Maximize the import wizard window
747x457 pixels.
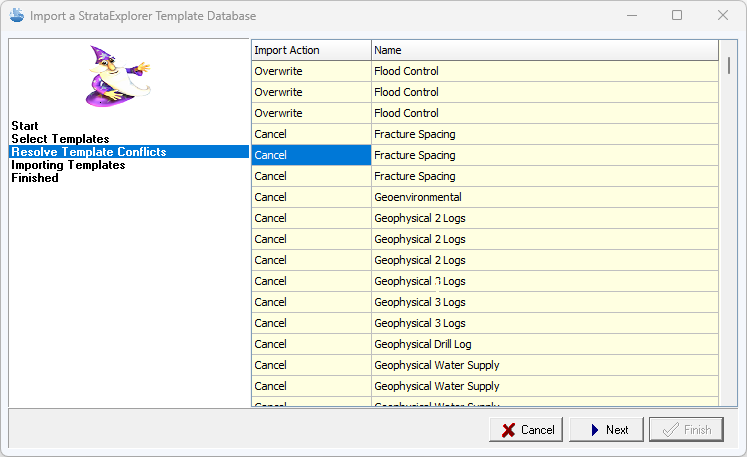[x=677, y=16]
